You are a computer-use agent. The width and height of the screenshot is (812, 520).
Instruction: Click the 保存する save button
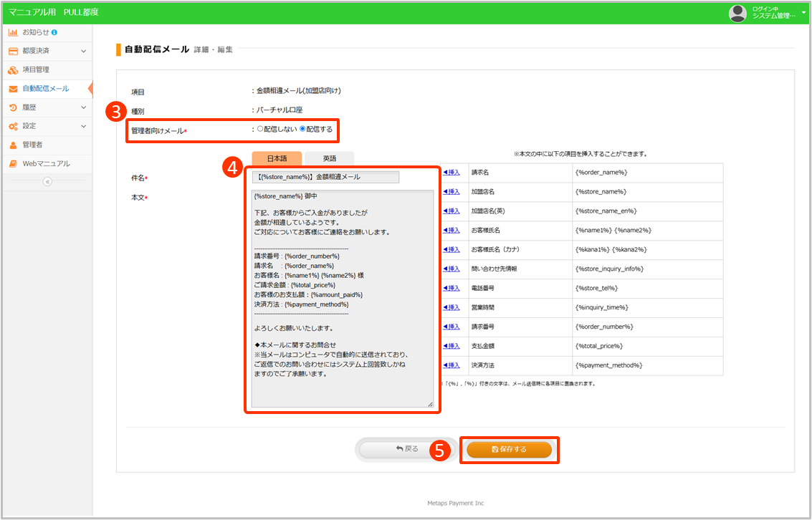[x=509, y=449]
